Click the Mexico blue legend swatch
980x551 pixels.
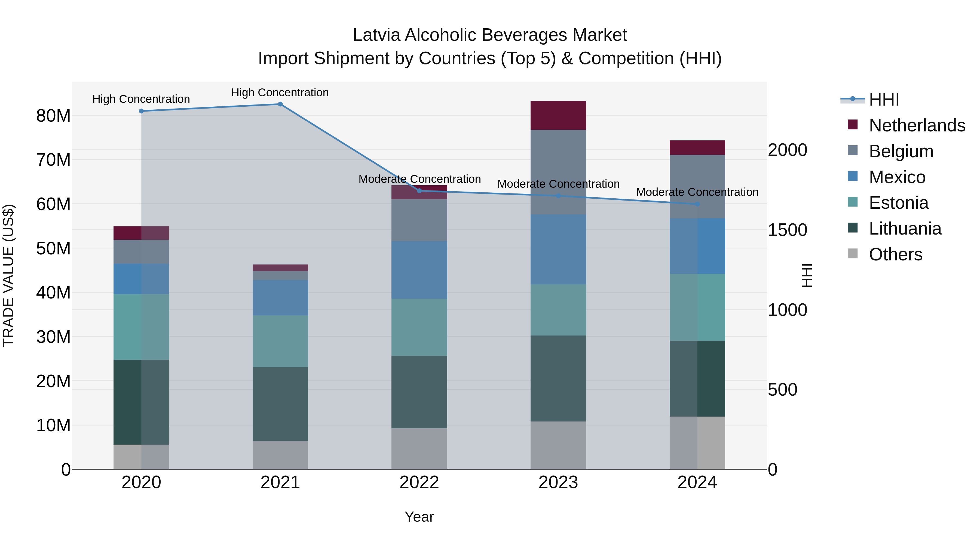coord(853,176)
